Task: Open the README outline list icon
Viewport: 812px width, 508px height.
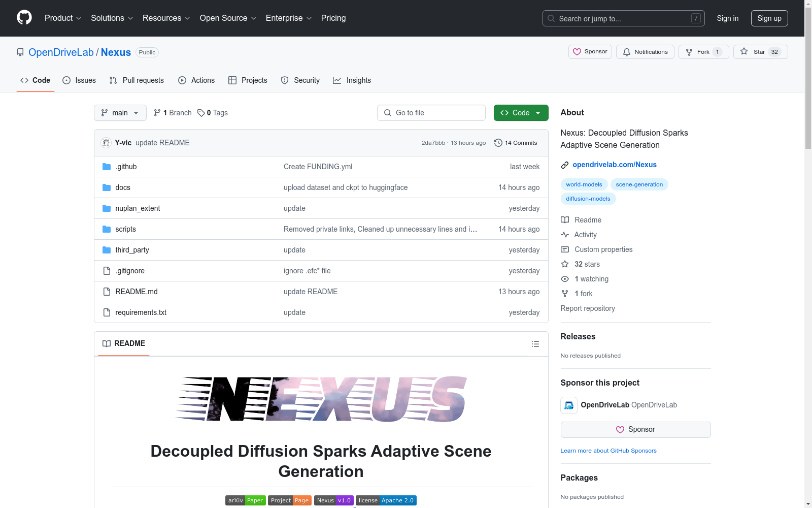Action: point(535,344)
